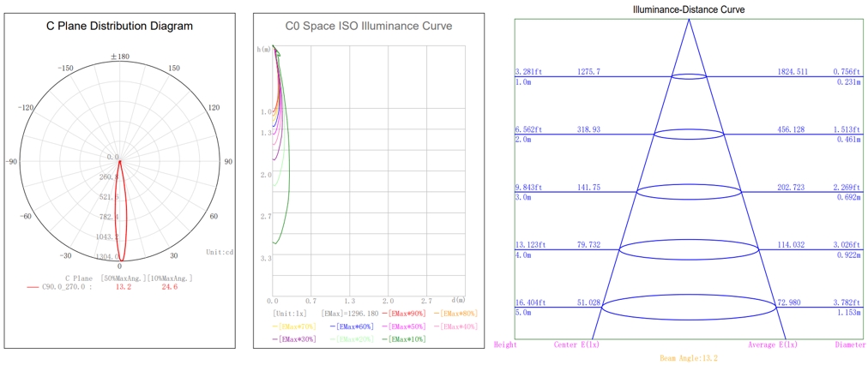Click the '[50%MaxAng.]' column header
868x365 pixels.
(x=123, y=278)
